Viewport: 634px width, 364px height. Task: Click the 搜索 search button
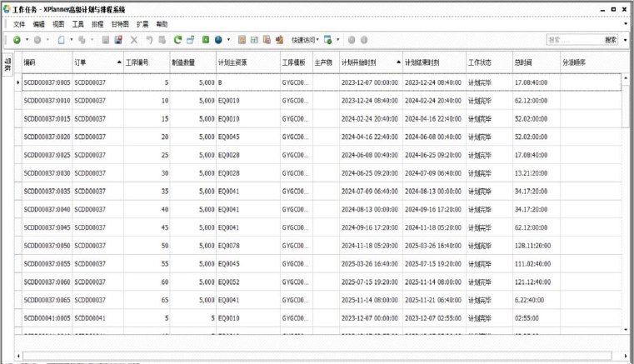(x=611, y=40)
